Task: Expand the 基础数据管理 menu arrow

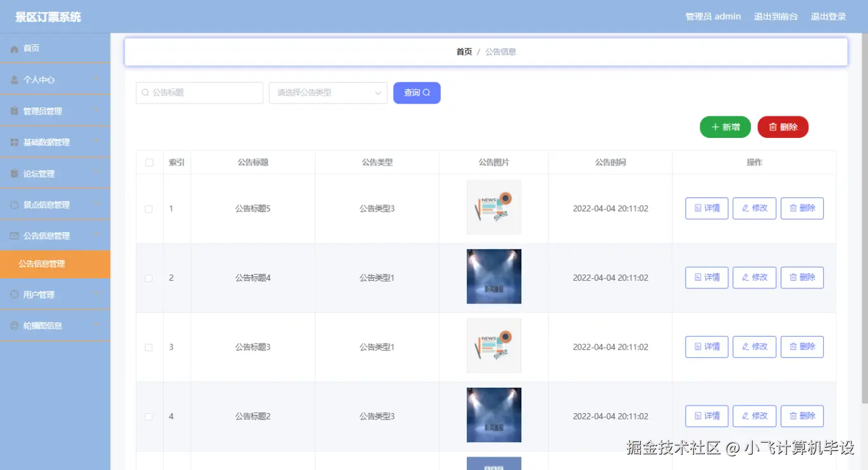Action: click(x=97, y=141)
